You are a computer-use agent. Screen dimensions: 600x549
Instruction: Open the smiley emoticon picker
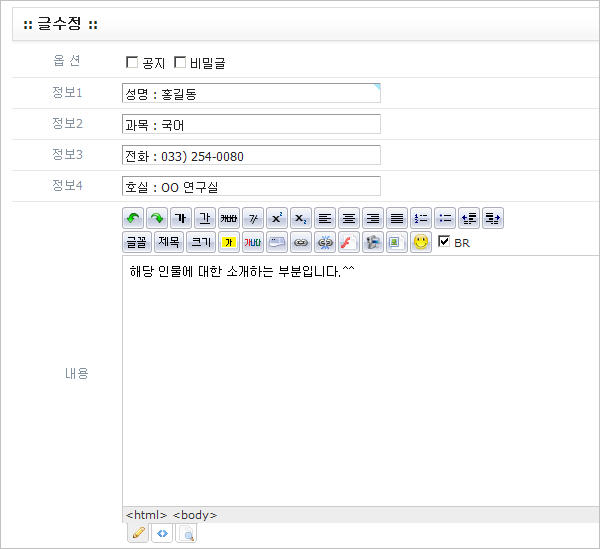[x=421, y=242]
